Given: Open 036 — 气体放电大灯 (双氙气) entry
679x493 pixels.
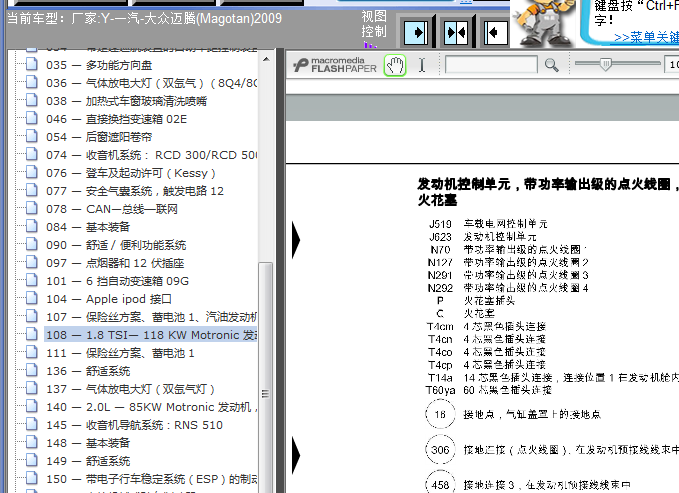Looking at the screenshot, I should (151, 83).
